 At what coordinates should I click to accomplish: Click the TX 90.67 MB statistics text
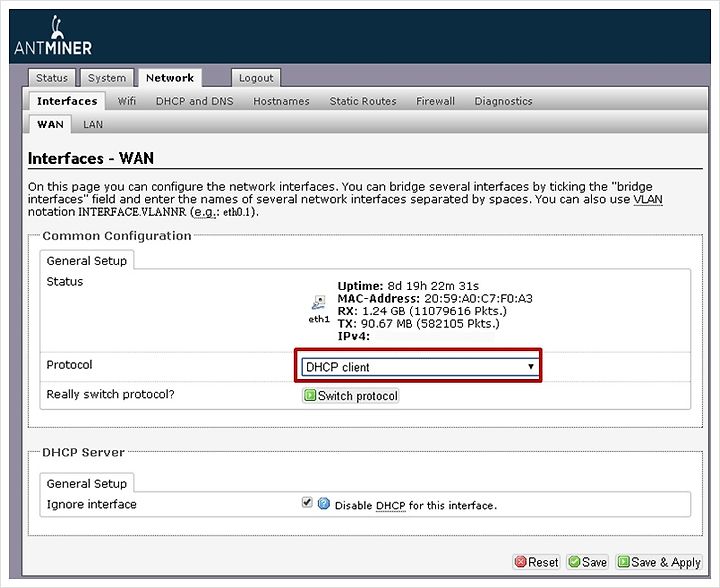tap(418, 324)
